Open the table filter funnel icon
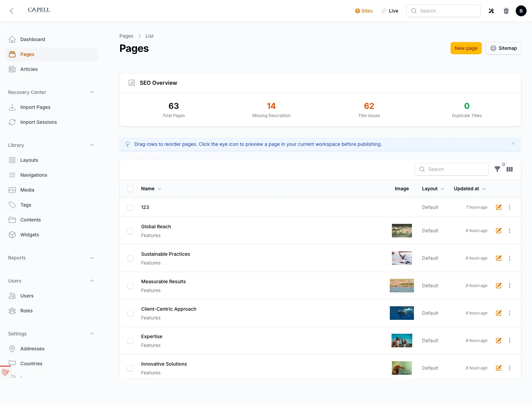 497,169
